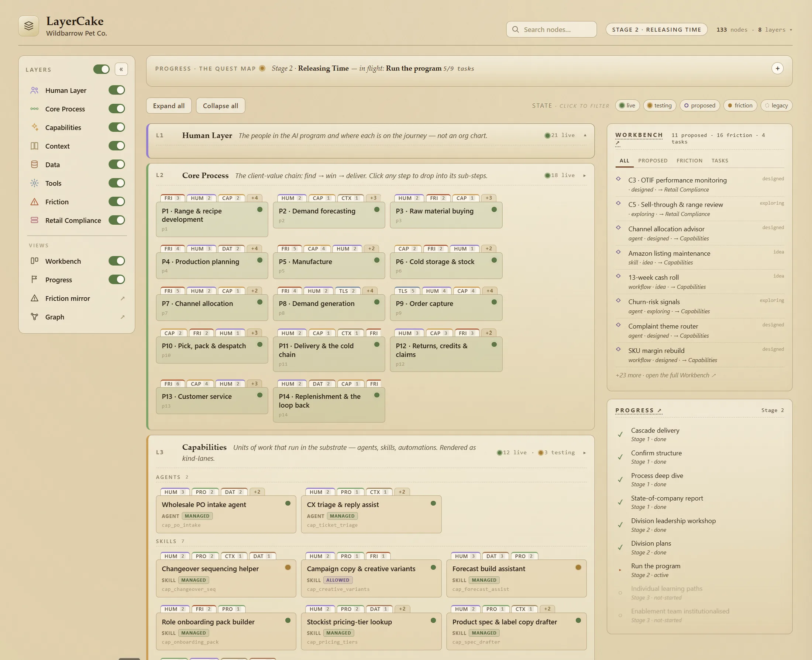Open the Graph view icon
This screenshot has height=660, width=812.
tap(34, 317)
